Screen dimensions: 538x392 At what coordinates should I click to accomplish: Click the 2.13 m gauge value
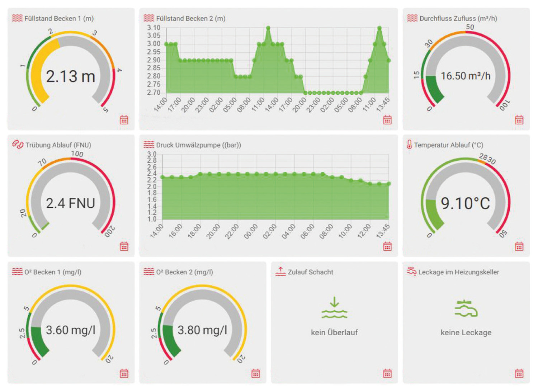pyautogui.click(x=71, y=76)
